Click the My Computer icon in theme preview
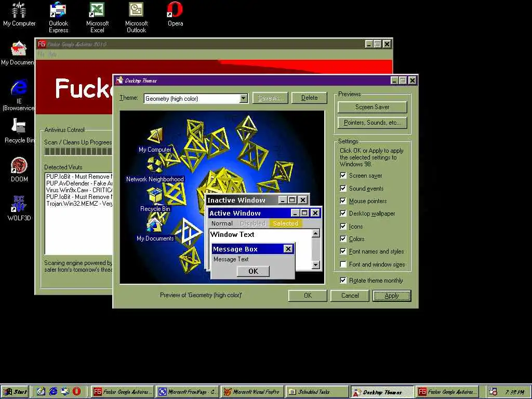The image size is (532, 399). pos(155,140)
